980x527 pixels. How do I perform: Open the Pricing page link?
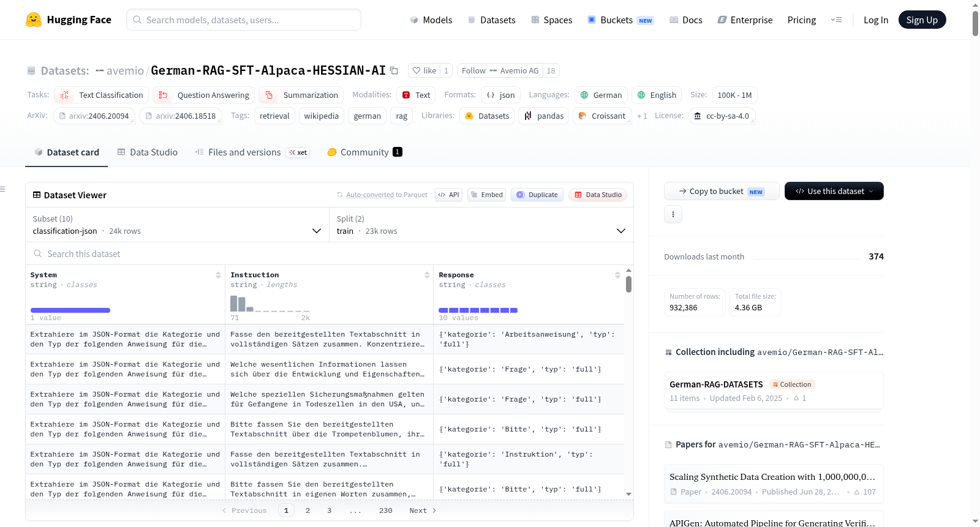tap(802, 20)
